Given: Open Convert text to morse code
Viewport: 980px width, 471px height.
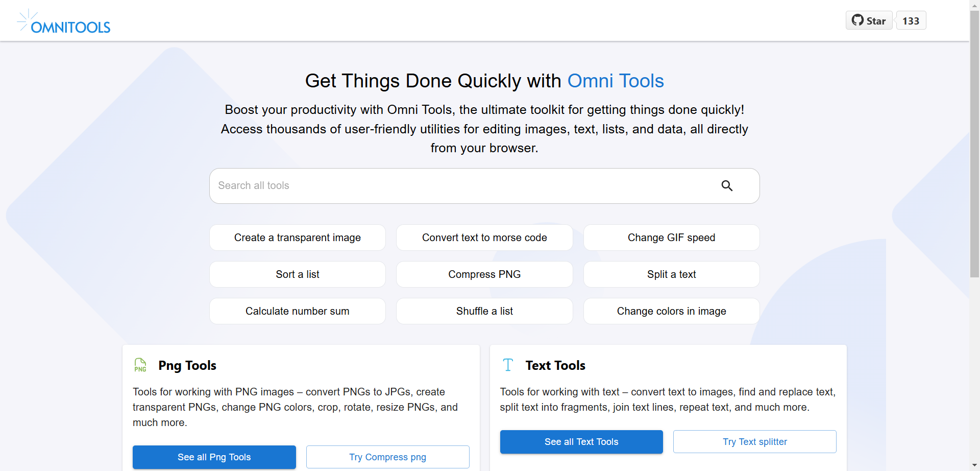Looking at the screenshot, I should (x=484, y=238).
